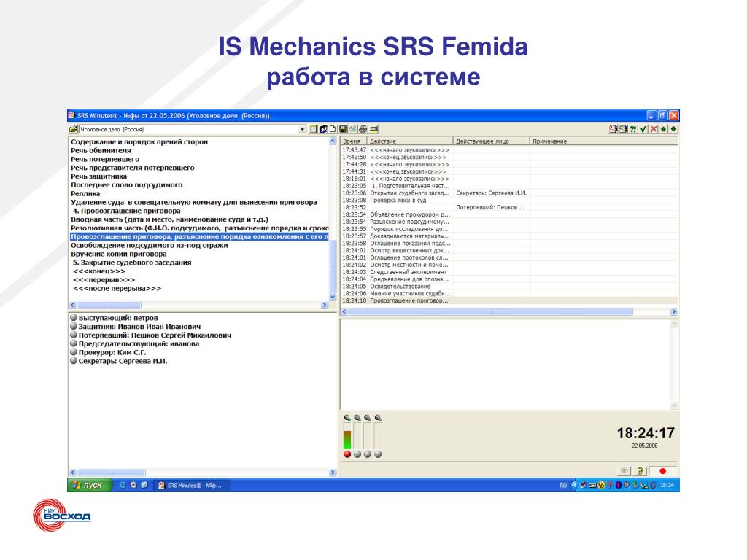The width and height of the screenshot is (747, 560).
Task: Select participant Прокурор: Ким С.Г.
Action: [109, 352]
